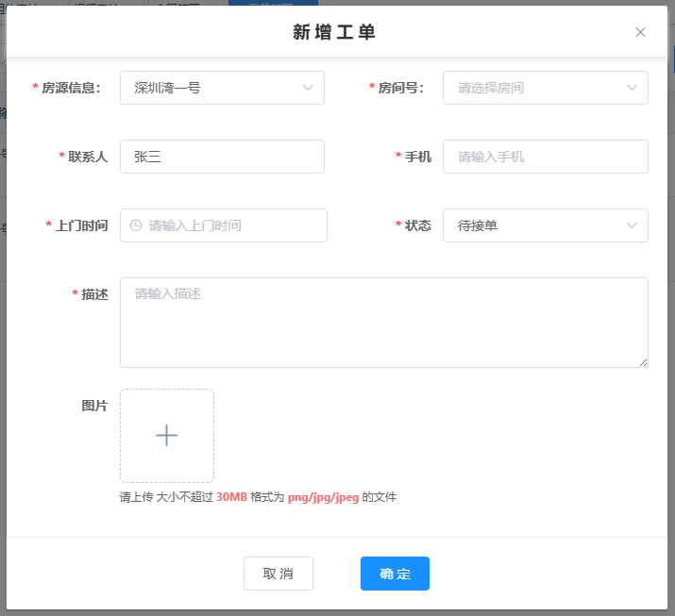Click the red 30MB upload size hint
The image size is (675, 616).
[231, 497]
